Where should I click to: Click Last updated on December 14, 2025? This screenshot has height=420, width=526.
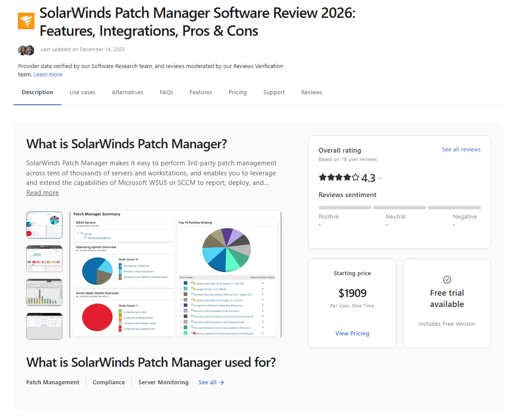[x=83, y=49]
